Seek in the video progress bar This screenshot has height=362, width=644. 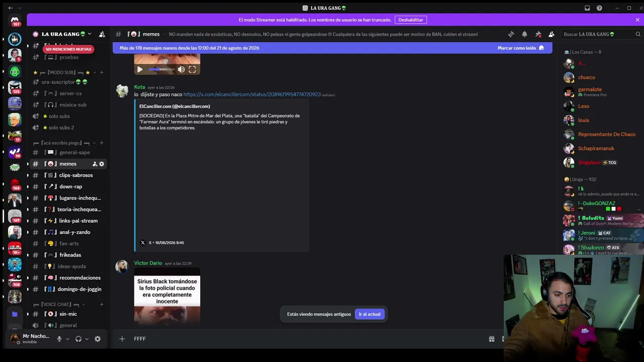click(160, 69)
